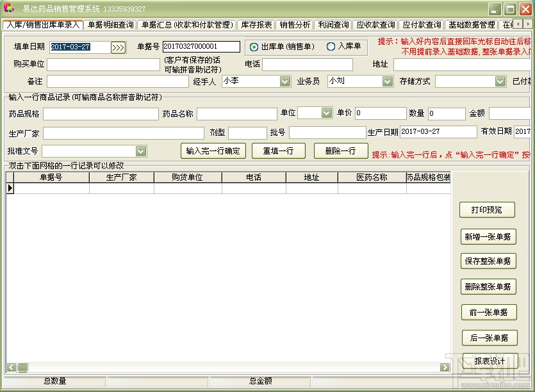Click the 地址 input field

click(x=462, y=65)
